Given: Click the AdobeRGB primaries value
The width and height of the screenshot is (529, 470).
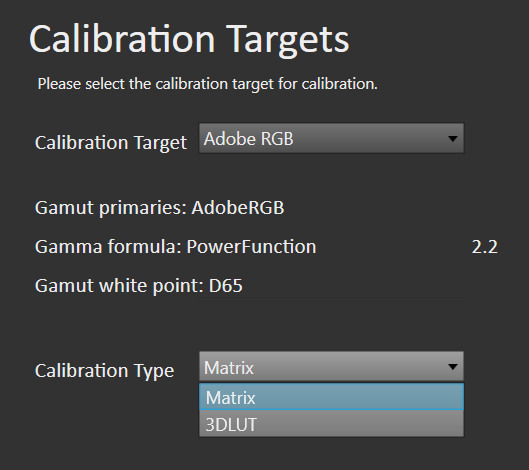Looking at the screenshot, I should (x=238, y=208).
